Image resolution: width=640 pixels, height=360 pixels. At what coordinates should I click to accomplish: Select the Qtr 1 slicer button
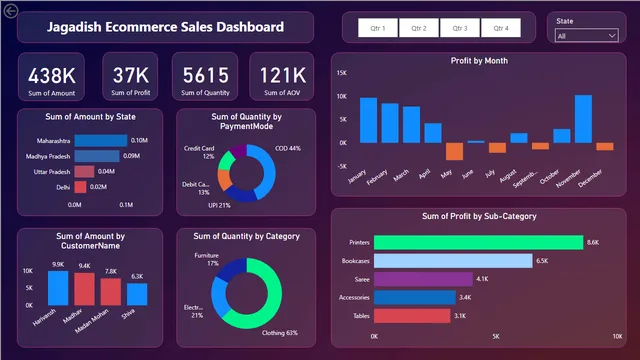(x=378, y=28)
